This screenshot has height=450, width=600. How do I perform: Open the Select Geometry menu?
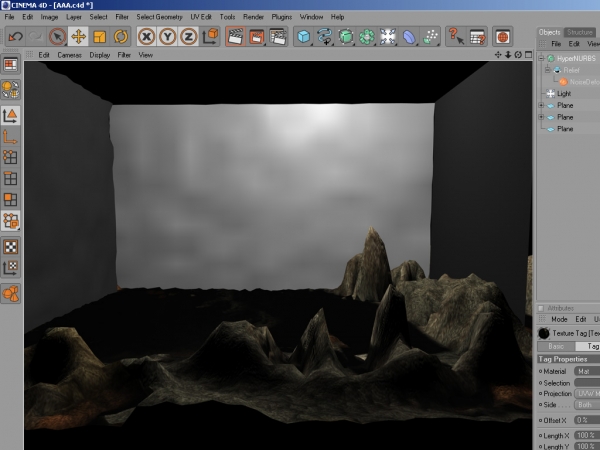tap(159, 17)
